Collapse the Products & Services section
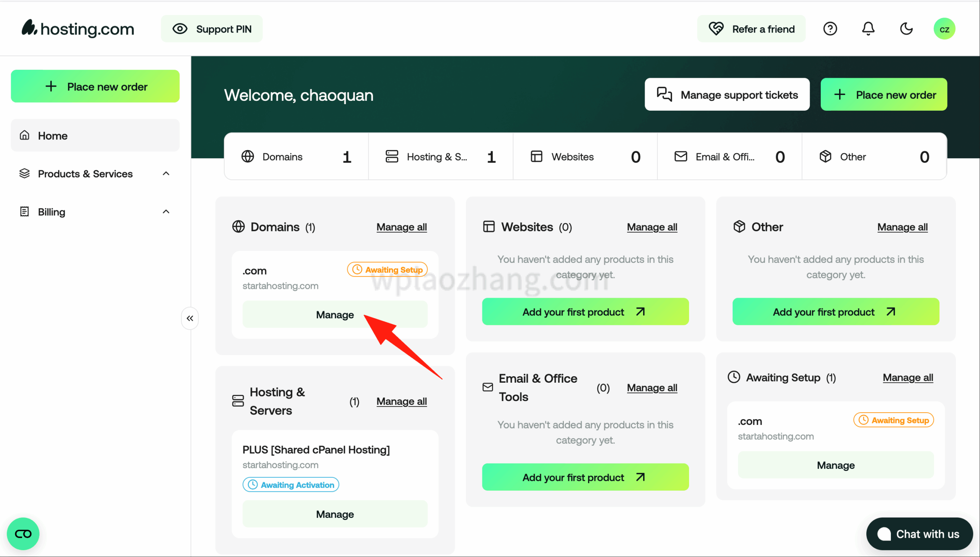Image resolution: width=980 pixels, height=557 pixels. [166, 174]
